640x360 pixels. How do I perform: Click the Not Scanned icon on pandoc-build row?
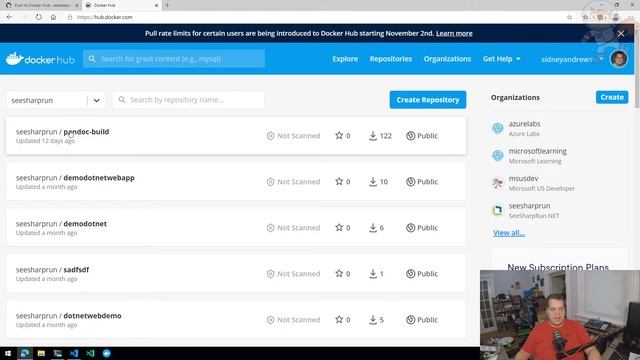click(270, 136)
